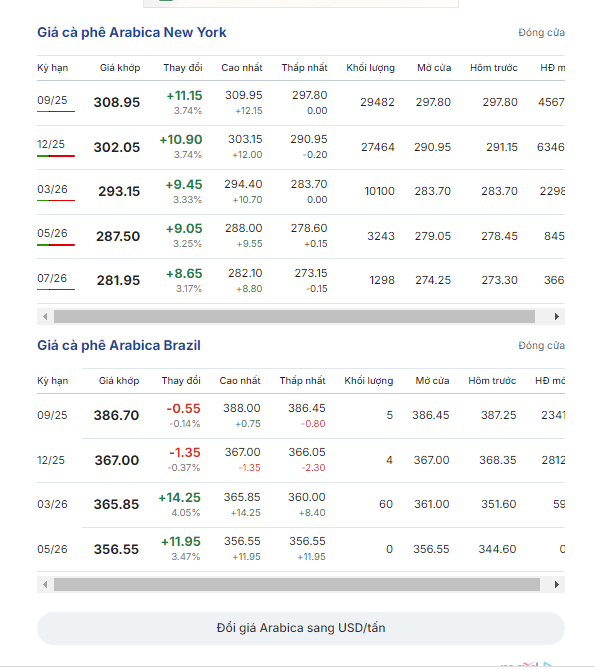595x669 pixels.
Task: Click right scroll arrow of New York table
Action: 557,317
